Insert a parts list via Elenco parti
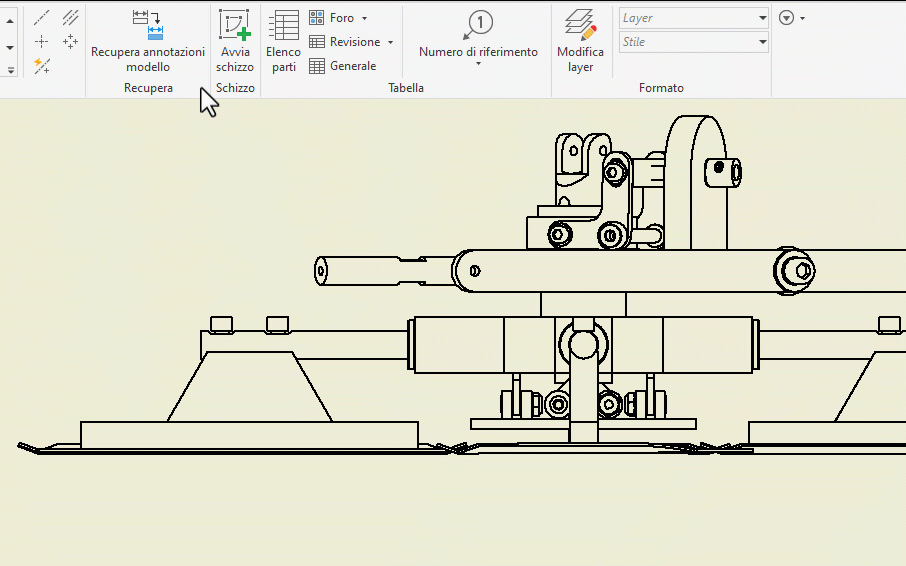 click(283, 25)
